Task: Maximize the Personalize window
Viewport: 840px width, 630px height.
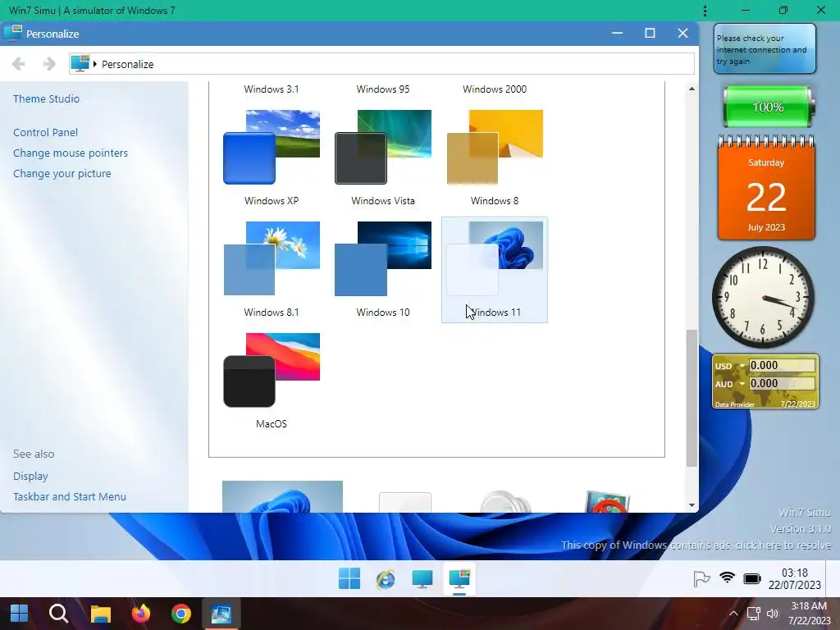Action: 650,33
